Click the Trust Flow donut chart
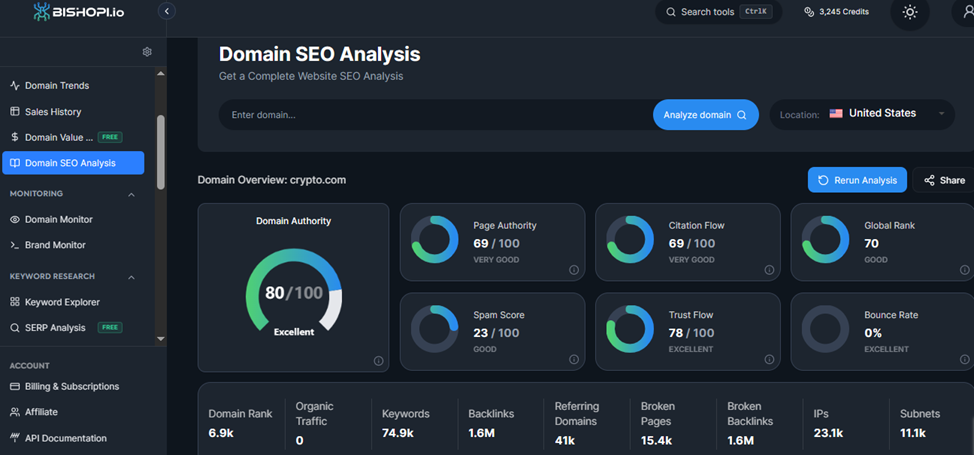Screen dimensions: 974x455 (630, 329)
